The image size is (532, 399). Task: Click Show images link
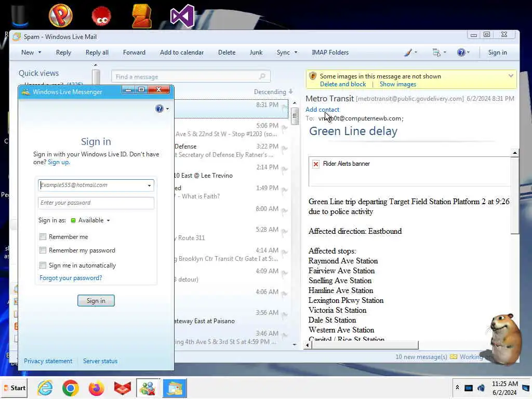pyautogui.click(x=397, y=84)
